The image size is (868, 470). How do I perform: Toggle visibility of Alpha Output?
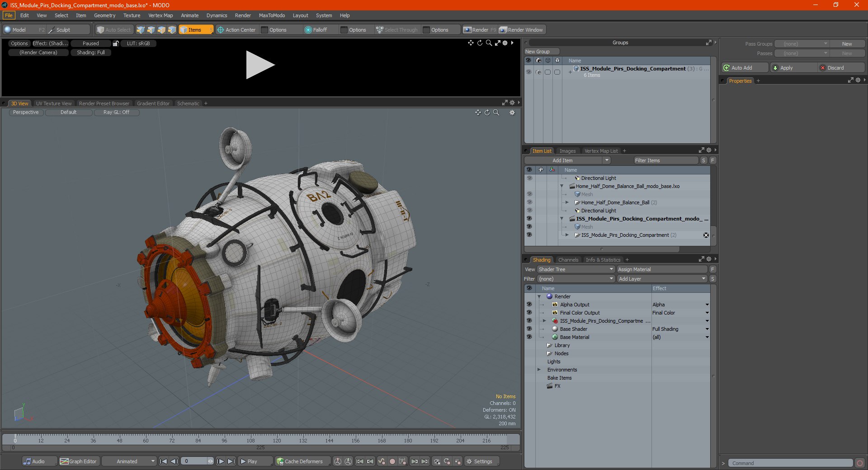[x=529, y=305]
